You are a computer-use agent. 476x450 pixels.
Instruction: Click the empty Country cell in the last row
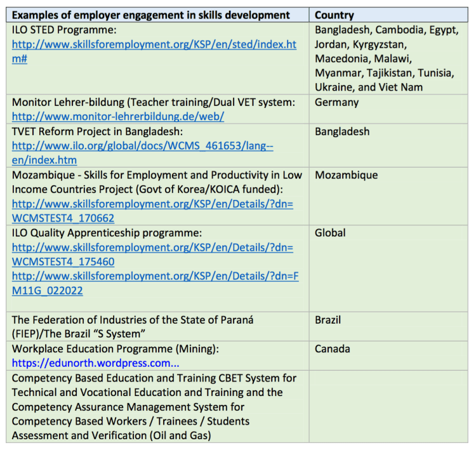coord(388,406)
